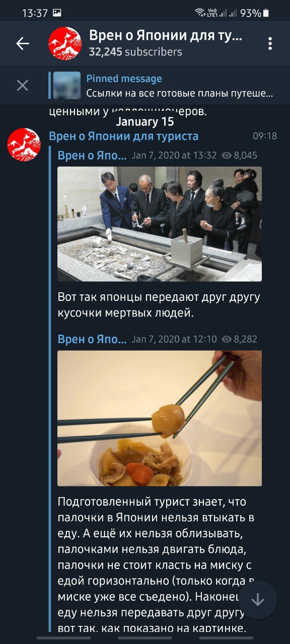The image size is (290, 644).
Task: Open forwarded source dated Jan 7 12:10
Action: pyautogui.click(x=92, y=340)
